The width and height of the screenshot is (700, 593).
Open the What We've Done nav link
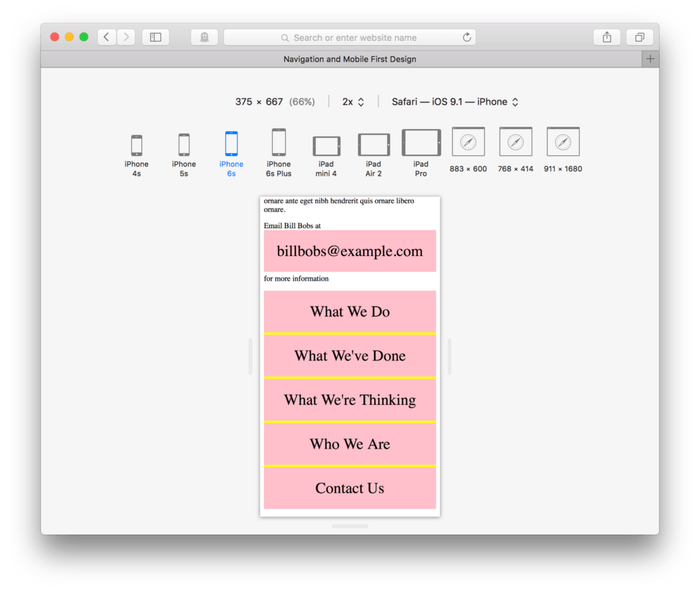pos(350,355)
